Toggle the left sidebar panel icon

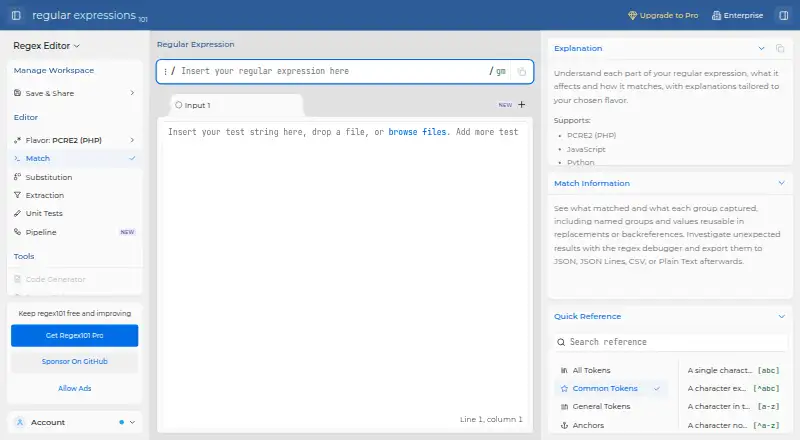pos(16,15)
